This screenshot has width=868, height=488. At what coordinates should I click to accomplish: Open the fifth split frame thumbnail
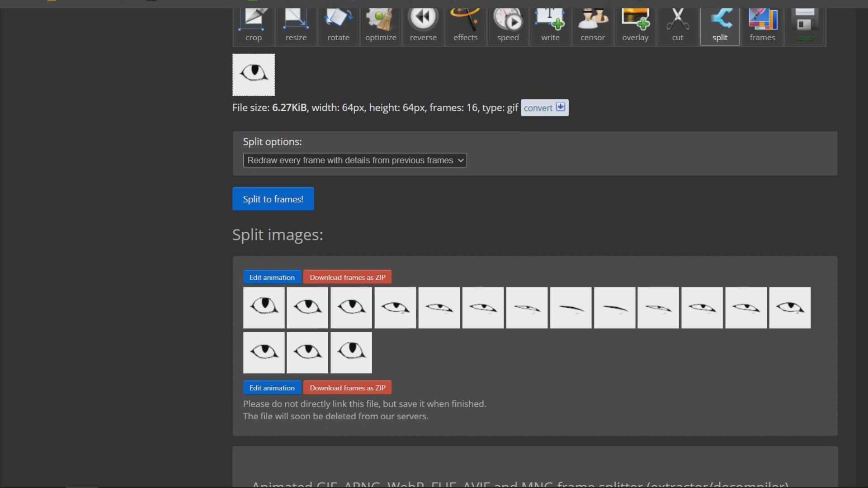click(439, 308)
